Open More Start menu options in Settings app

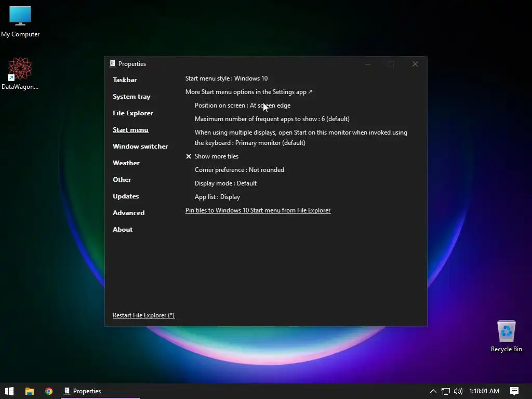pyautogui.click(x=249, y=92)
